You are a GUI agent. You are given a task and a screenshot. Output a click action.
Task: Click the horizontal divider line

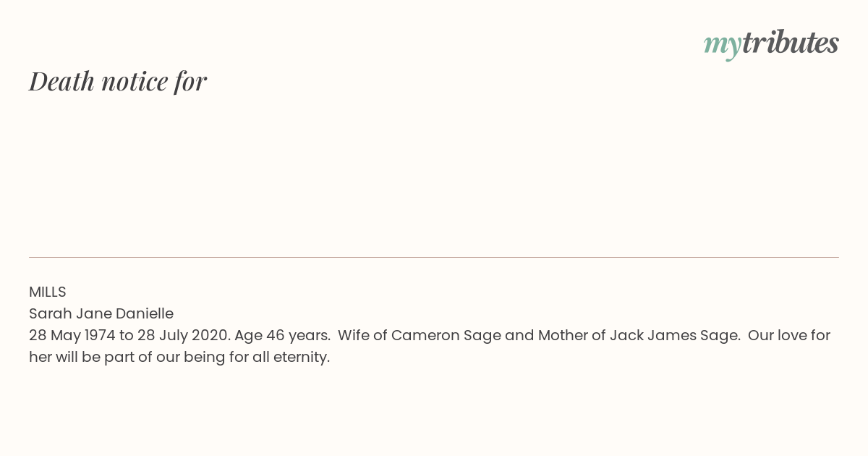tap(434, 257)
